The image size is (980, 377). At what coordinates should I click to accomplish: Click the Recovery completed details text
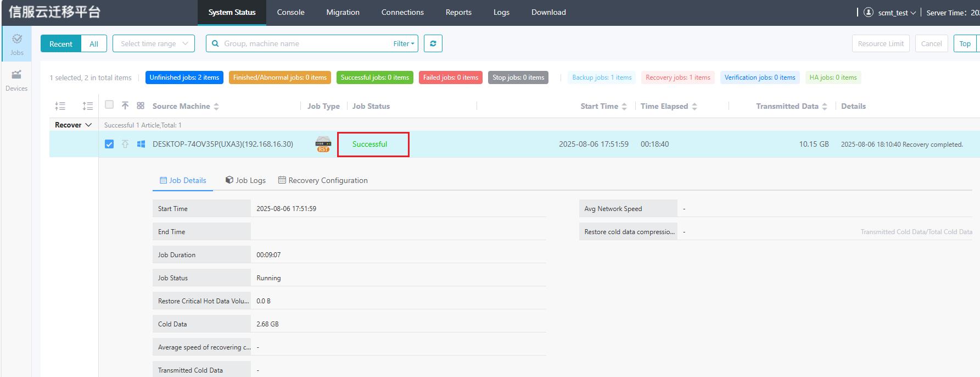(x=902, y=145)
